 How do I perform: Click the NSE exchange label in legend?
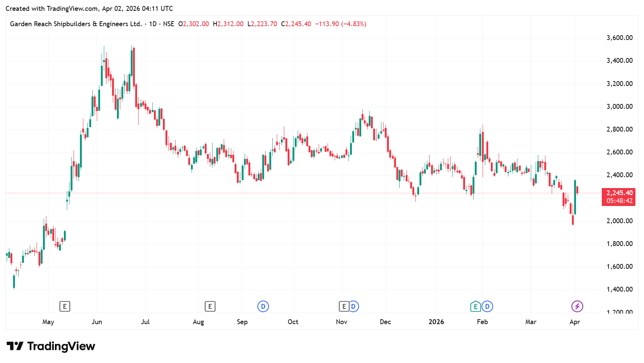pyautogui.click(x=168, y=24)
